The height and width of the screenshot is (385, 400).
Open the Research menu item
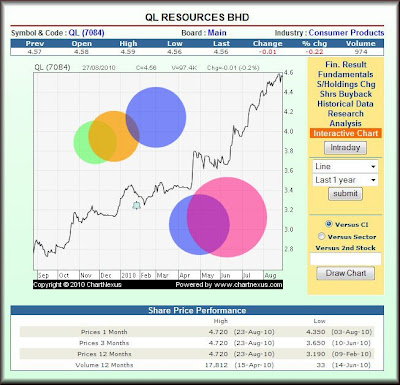click(x=345, y=114)
